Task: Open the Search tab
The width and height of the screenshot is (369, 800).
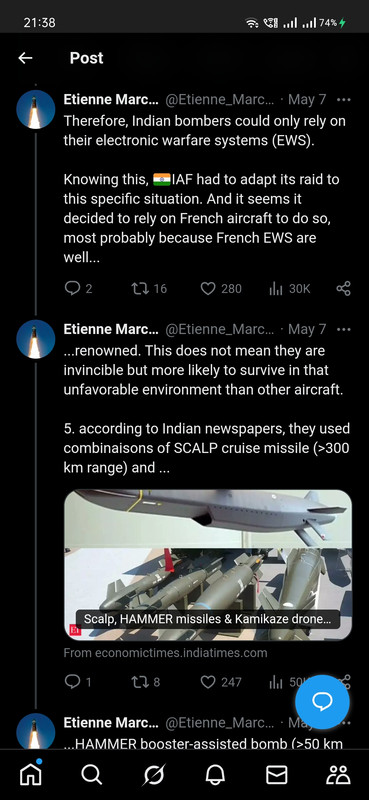Action: (x=92, y=775)
